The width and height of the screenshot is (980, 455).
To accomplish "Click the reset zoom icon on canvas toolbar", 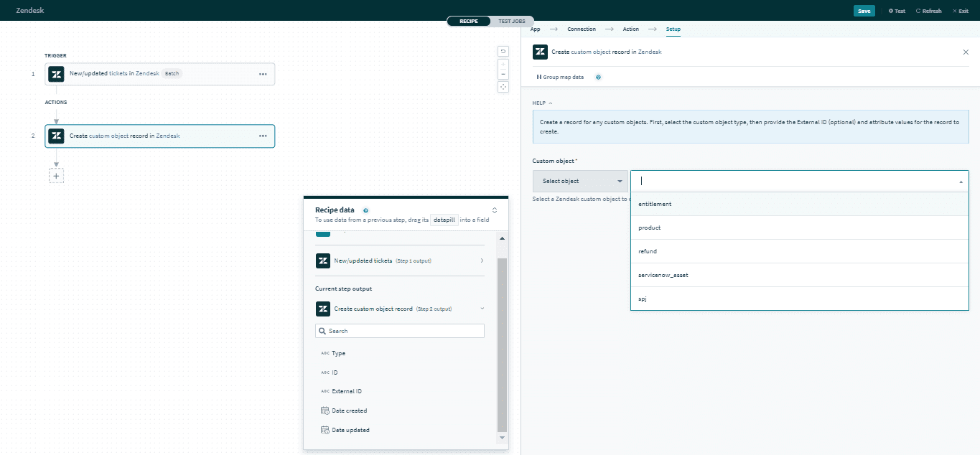I will pos(503,51).
